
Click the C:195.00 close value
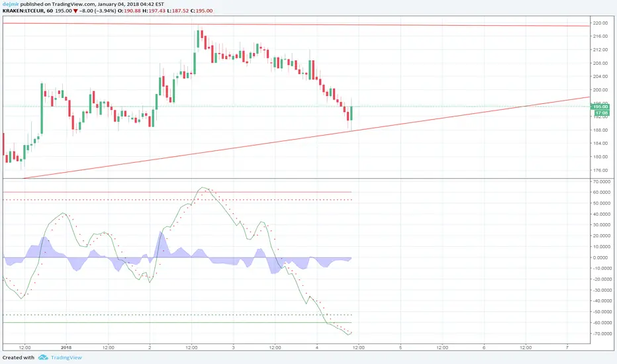point(201,11)
